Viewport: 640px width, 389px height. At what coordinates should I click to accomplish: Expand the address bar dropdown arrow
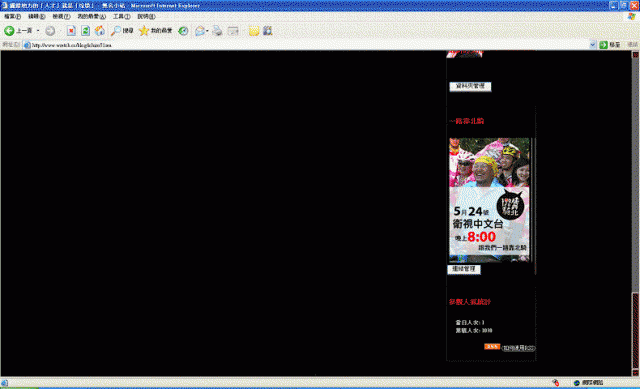(593, 45)
